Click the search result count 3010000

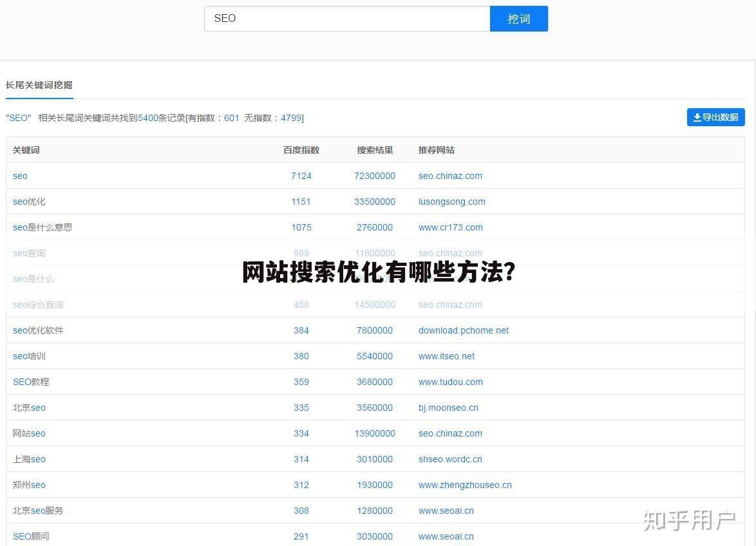point(375,459)
